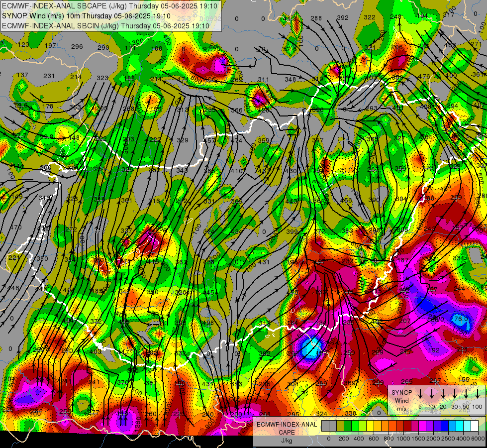Click the 137 value on the map
This screenshot has height=448, width=487.
tap(22, 75)
